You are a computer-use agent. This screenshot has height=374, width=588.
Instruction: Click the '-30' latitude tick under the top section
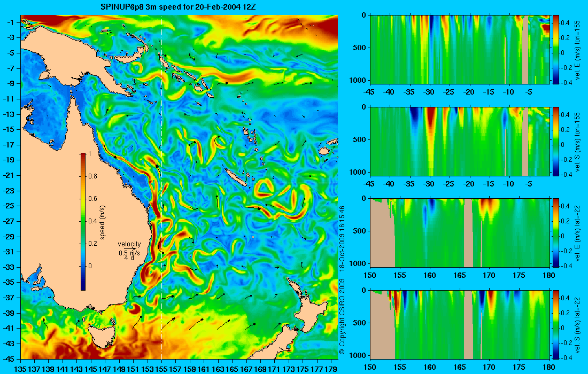[429, 92]
